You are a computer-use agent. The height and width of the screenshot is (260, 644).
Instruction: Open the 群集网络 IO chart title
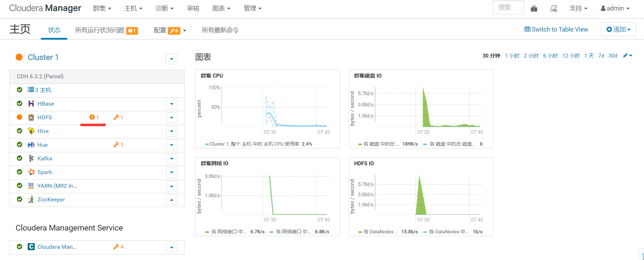click(214, 163)
